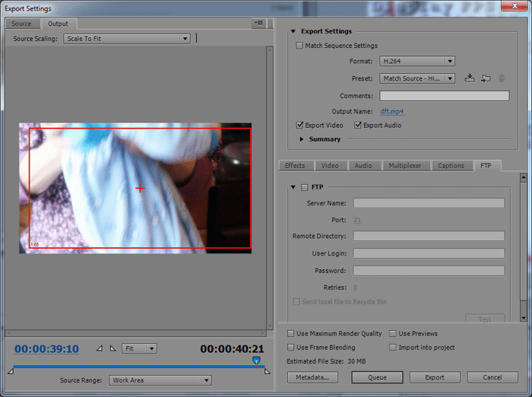This screenshot has height=397, width=532.
Task: Expand the Summary section
Action: pos(302,139)
